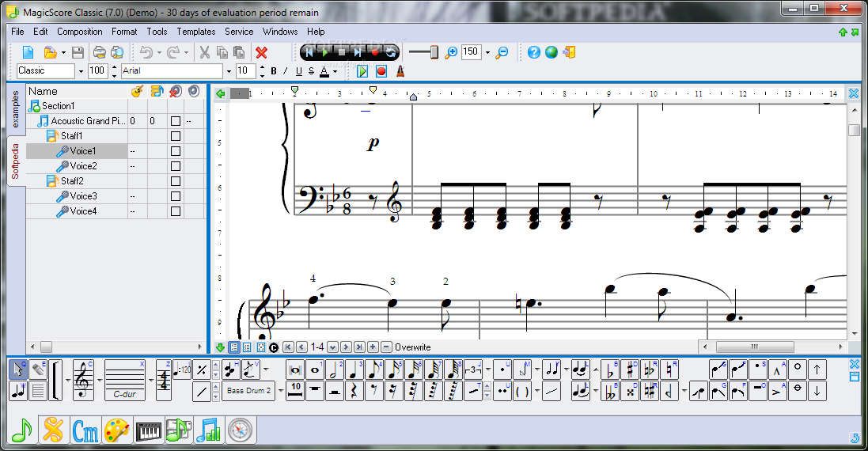
Task: Start recording from the red transport button
Action: tap(374, 52)
